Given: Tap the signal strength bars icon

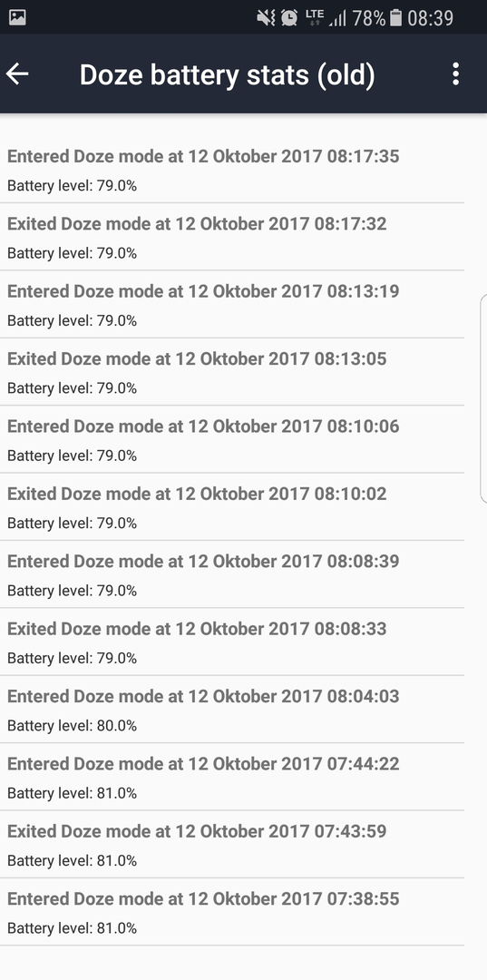Looking at the screenshot, I should pos(337,19).
